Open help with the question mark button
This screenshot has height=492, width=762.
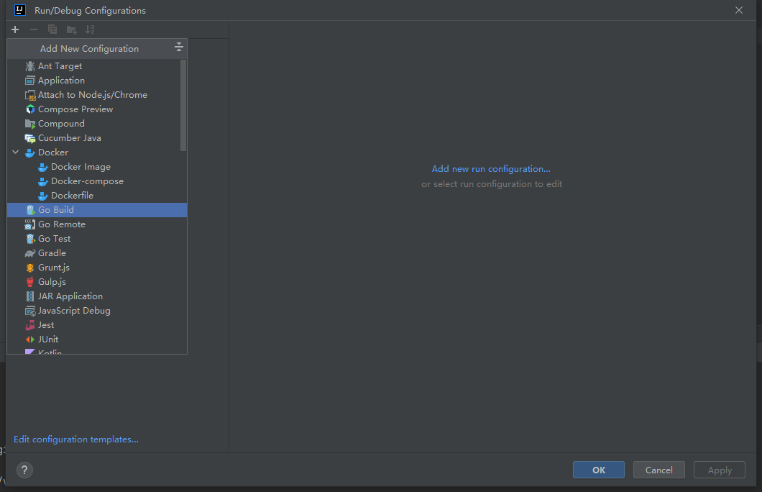pos(25,470)
